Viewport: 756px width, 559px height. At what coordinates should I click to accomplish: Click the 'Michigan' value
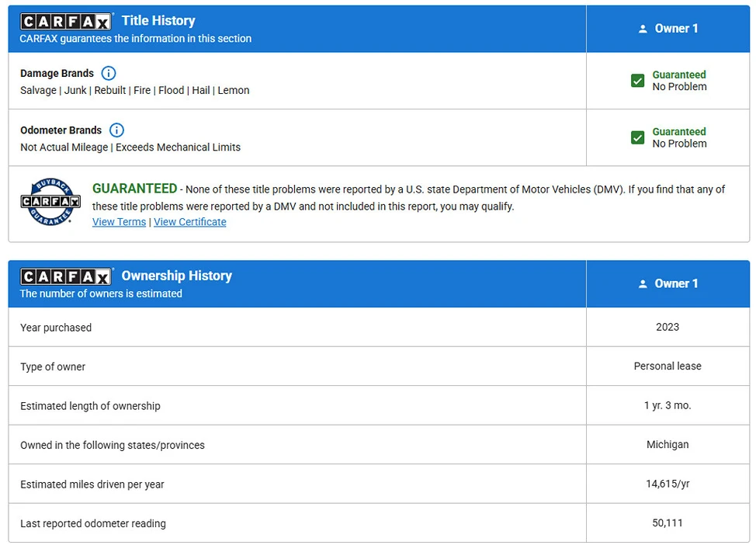tap(668, 444)
